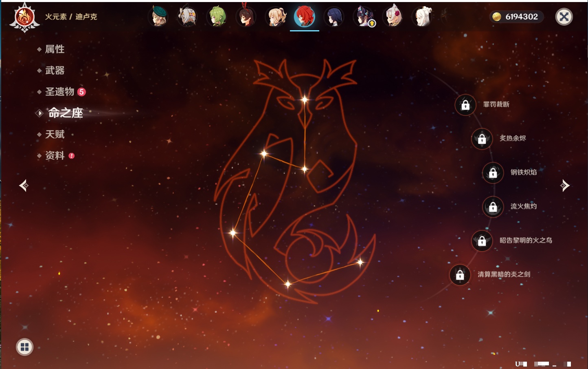Switch to the blonde ponytail character portrait
The width and height of the screenshot is (588, 369).
coord(276,17)
